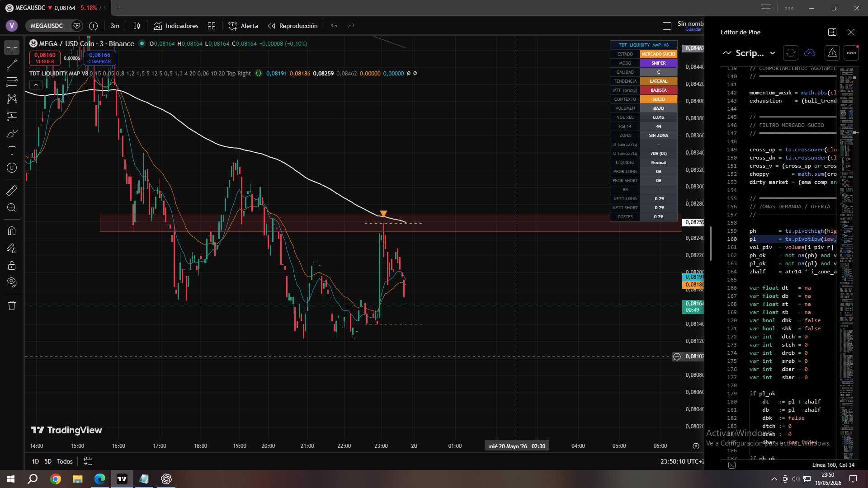
Task: Open the title bar three-dots menu
Action: coord(789,8)
